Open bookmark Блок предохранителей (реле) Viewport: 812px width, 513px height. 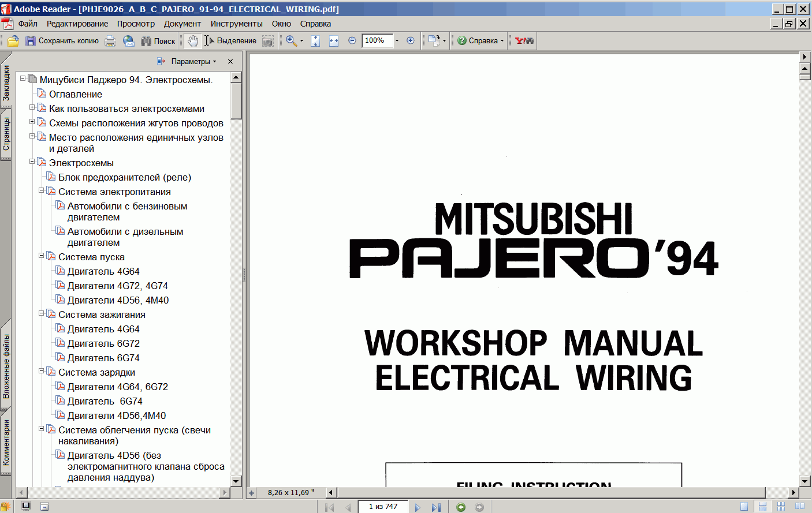124,178
